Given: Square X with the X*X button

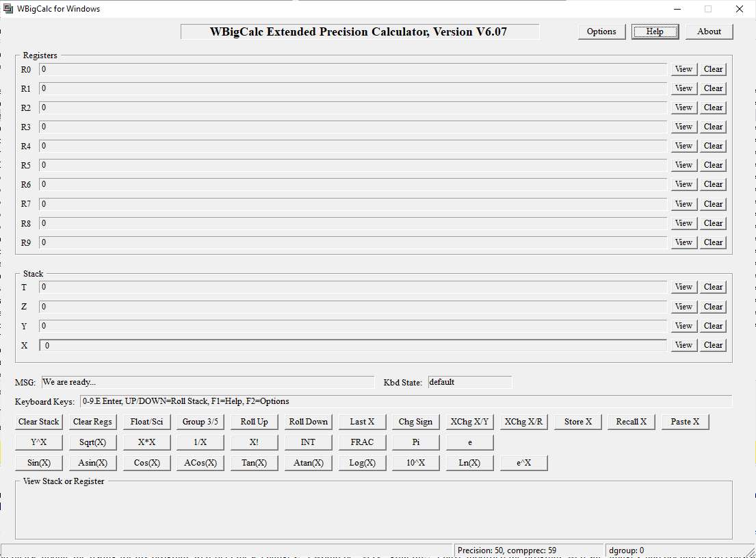Looking at the screenshot, I should tap(146, 442).
